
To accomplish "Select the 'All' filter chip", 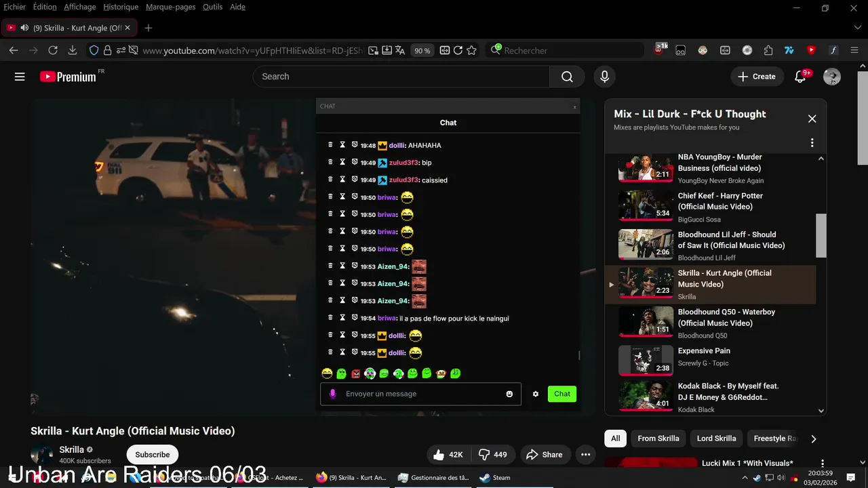I will point(615,439).
